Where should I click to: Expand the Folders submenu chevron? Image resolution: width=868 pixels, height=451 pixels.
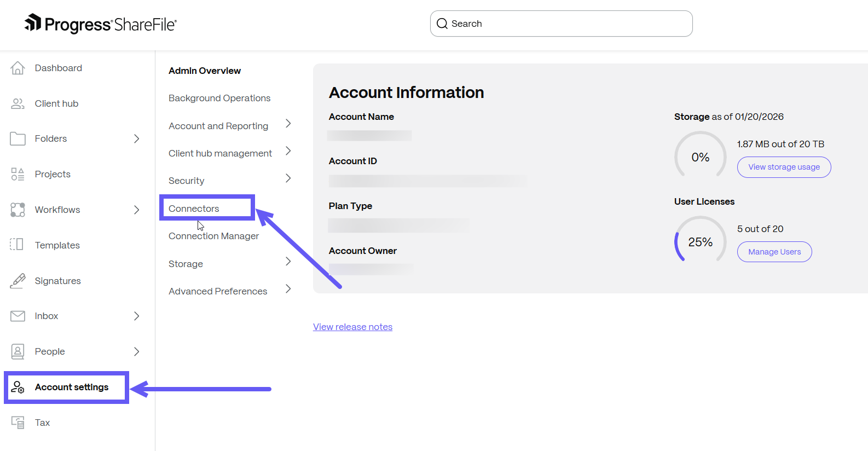click(x=137, y=139)
